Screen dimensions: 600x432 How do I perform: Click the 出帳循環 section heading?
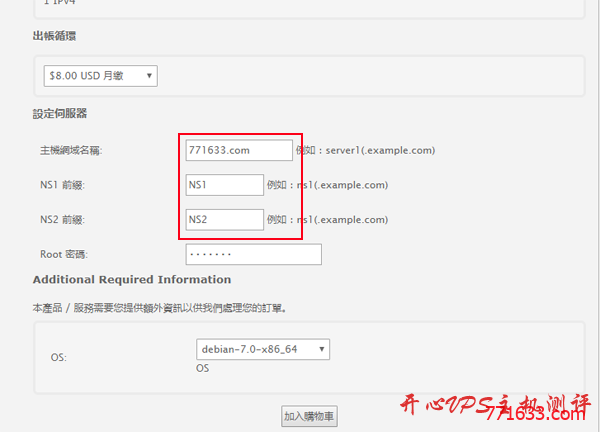point(55,36)
